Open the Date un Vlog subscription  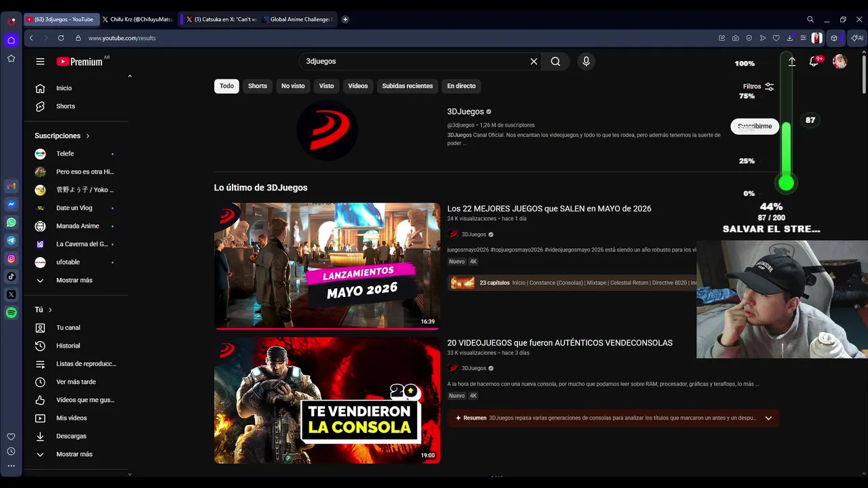click(76, 208)
